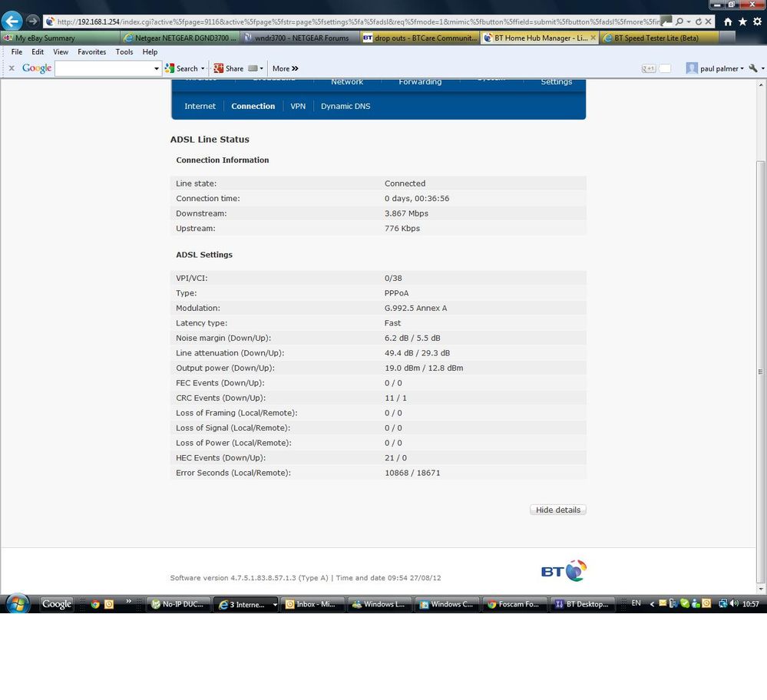Open the BT Desktop... taskbar button
The width and height of the screenshot is (767, 700).
(x=580, y=604)
